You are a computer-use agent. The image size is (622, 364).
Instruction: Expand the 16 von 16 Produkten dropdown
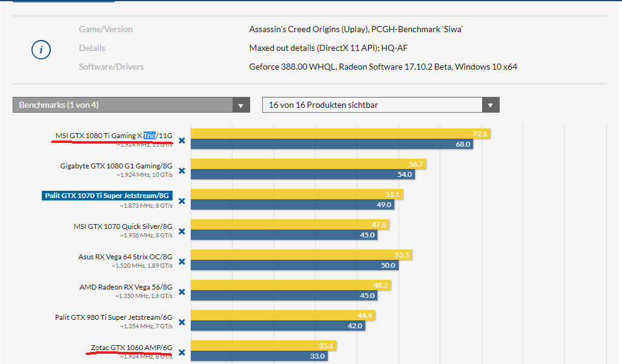[x=381, y=105]
